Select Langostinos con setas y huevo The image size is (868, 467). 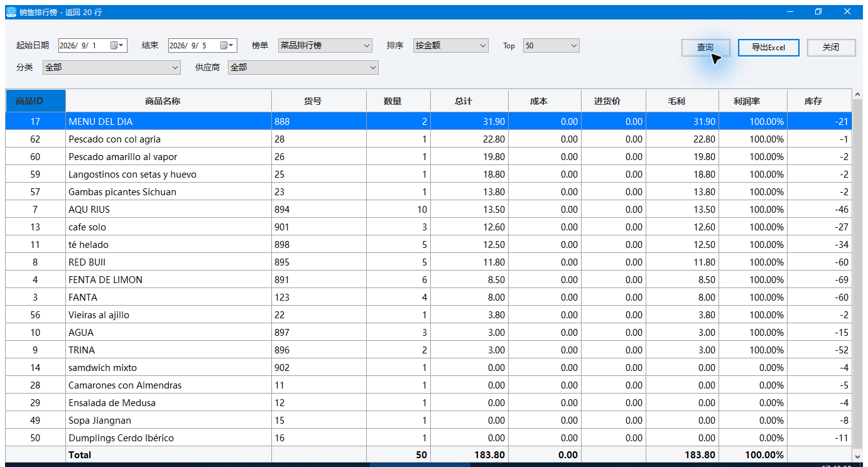168,174
